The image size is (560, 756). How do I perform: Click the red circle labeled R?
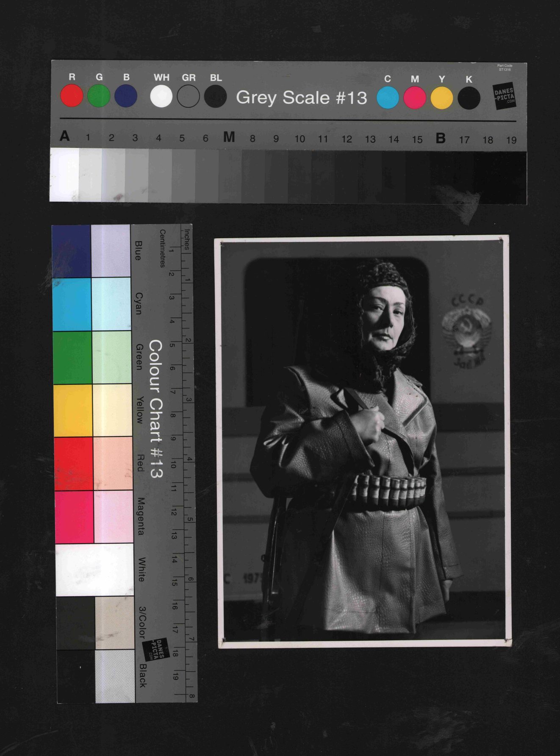[72, 96]
